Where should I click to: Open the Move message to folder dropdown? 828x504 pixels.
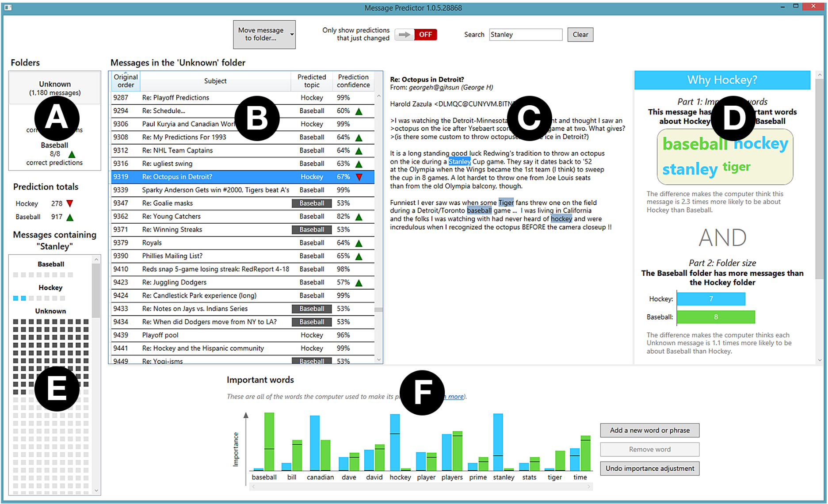264,34
